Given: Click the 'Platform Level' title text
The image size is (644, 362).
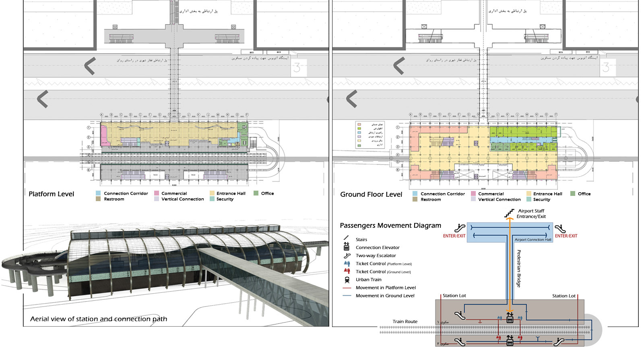Looking at the screenshot, I should [x=52, y=194].
